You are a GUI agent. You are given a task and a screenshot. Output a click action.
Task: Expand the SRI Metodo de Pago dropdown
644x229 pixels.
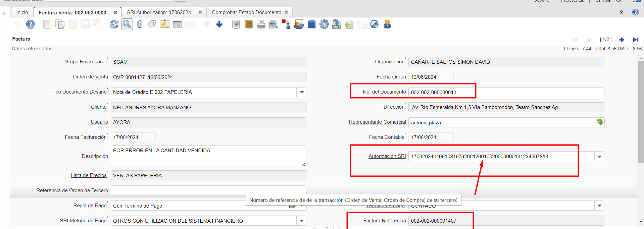pos(301,221)
